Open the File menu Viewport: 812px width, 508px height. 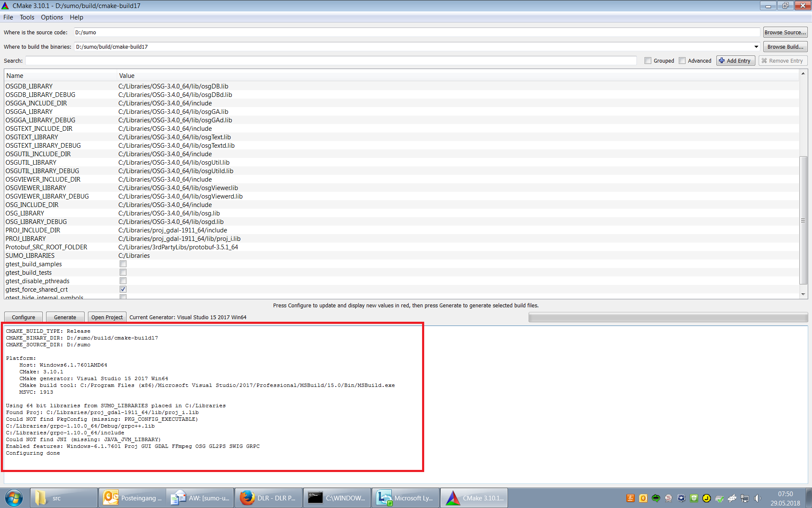[8, 17]
